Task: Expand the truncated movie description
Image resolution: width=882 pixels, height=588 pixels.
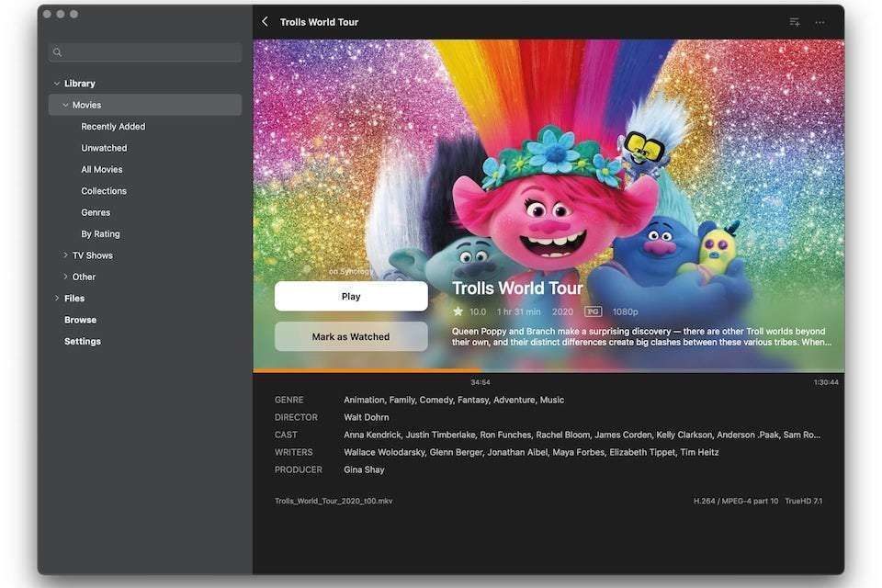Action: 641,336
